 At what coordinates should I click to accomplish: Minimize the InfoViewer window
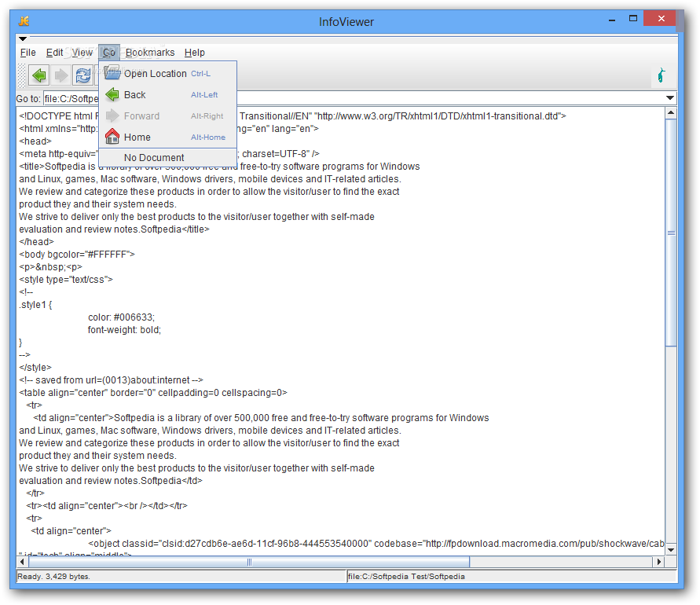(x=612, y=19)
